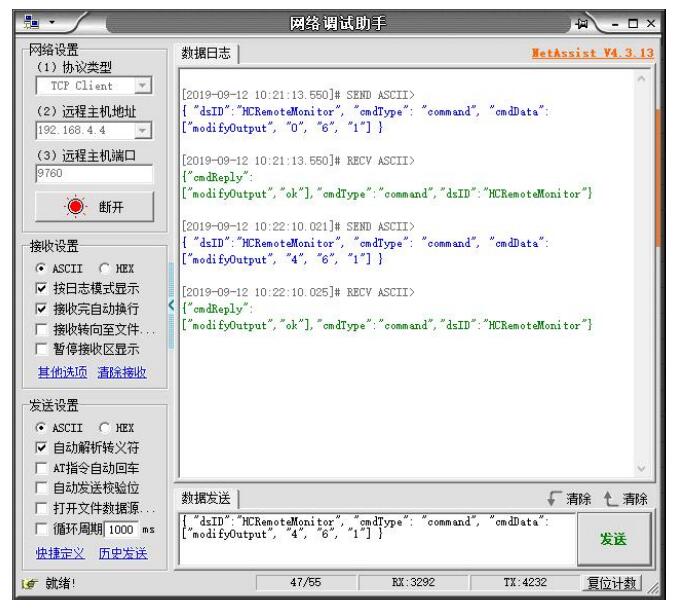675x609 pixels.
Task: Click the cycle period field showing 1000
Action: [x=121, y=529]
